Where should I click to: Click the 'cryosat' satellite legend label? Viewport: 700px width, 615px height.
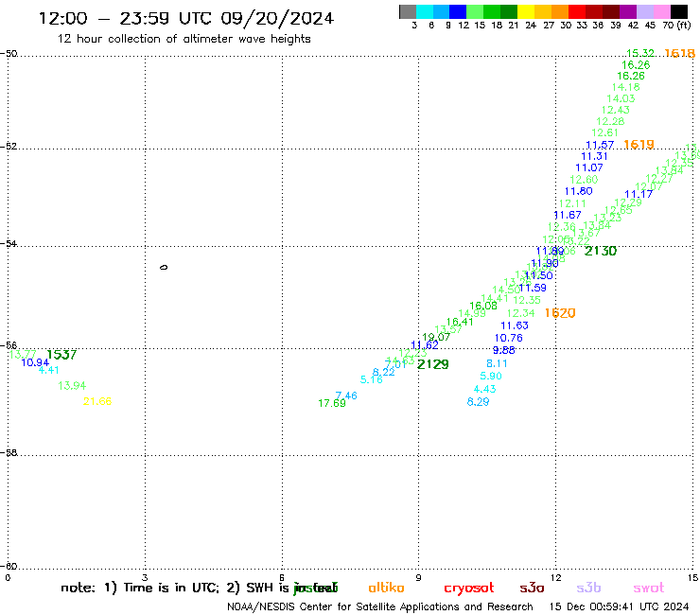click(x=469, y=589)
